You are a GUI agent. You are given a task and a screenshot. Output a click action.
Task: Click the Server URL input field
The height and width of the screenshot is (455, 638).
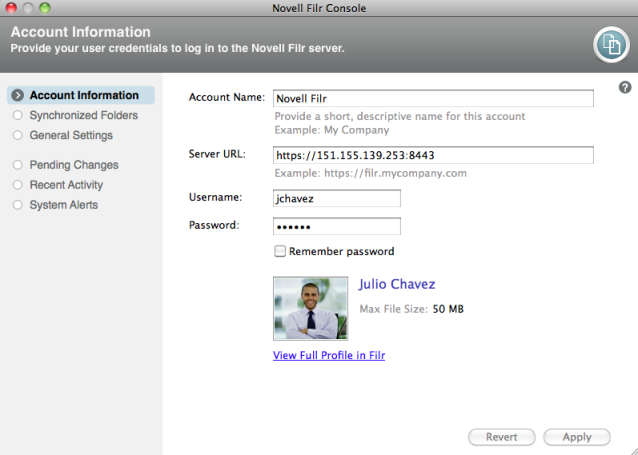tap(433, 155)
